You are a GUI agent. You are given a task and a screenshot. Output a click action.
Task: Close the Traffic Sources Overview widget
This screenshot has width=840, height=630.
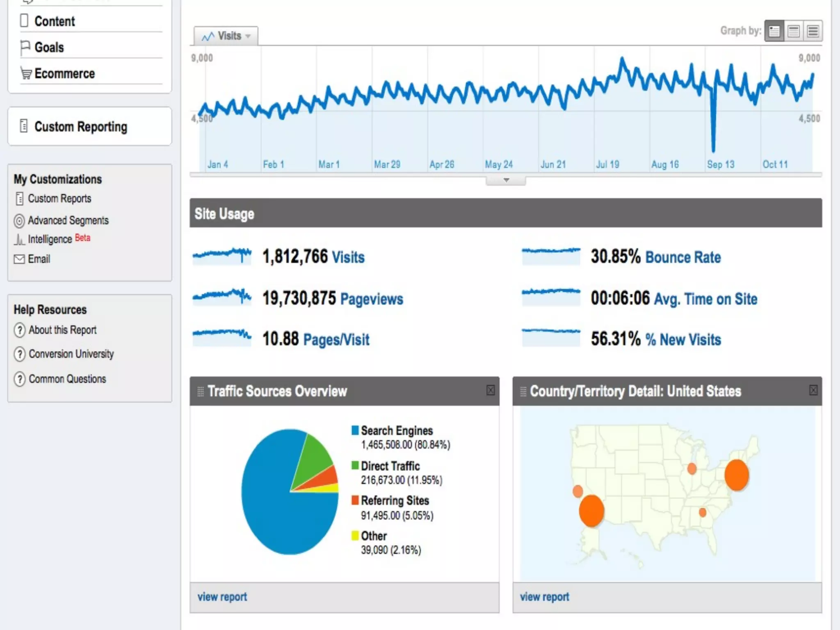coord(490,390)
